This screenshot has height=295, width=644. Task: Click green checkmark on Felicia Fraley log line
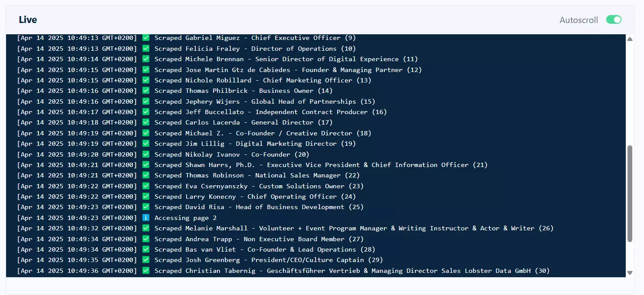tap(146, 49)
